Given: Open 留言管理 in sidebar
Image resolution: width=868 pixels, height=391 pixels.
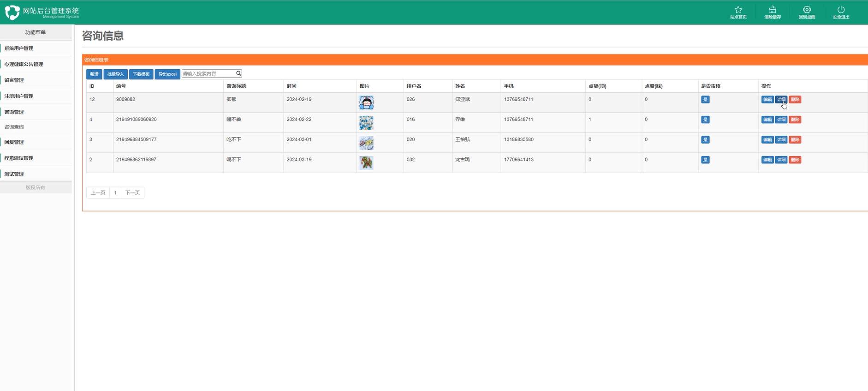Looking at the screenshot, I should [14, 80].
